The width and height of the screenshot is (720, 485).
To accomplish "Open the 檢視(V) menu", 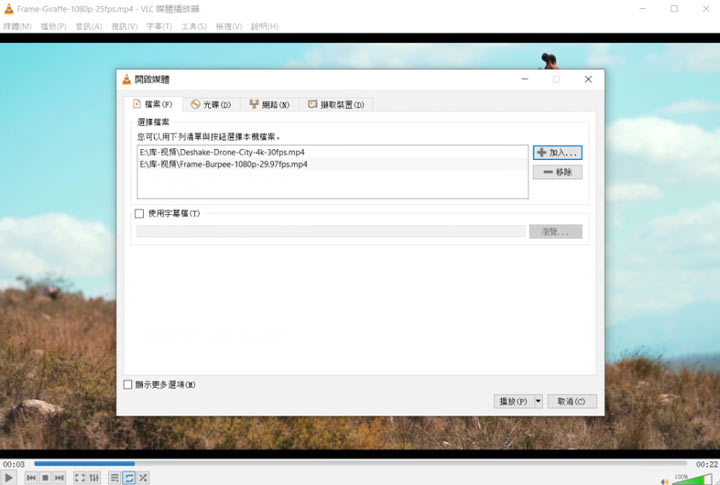I will pyautogui.click(x=229, y=27).
